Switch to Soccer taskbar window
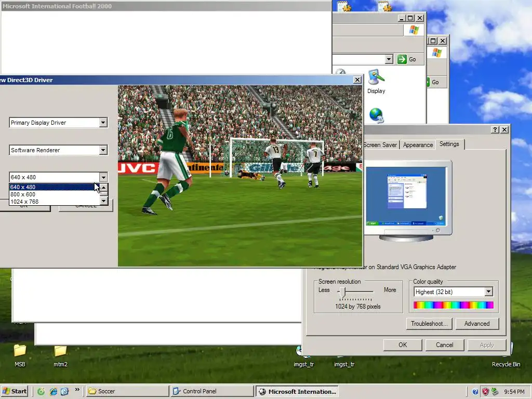Viewport: 532px width, 399px height. pos(127,391)
